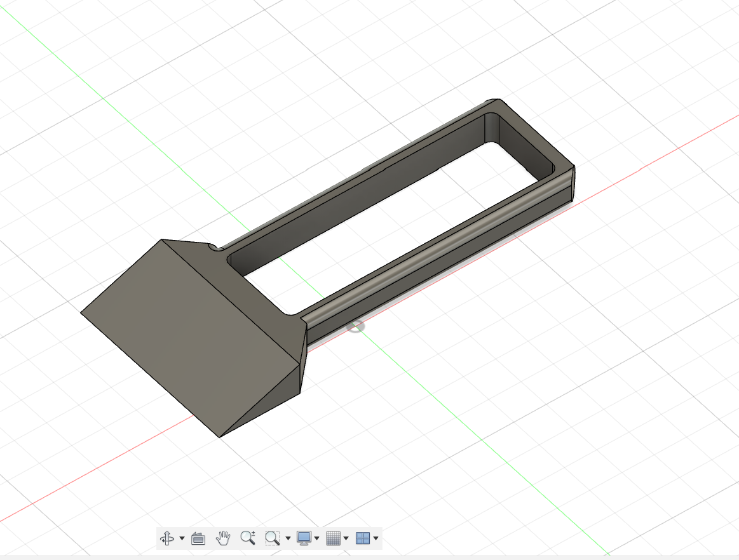Open Grid and Snaps settings icon
The height and width of the screenshot is (560, 739).
point(333,538)
